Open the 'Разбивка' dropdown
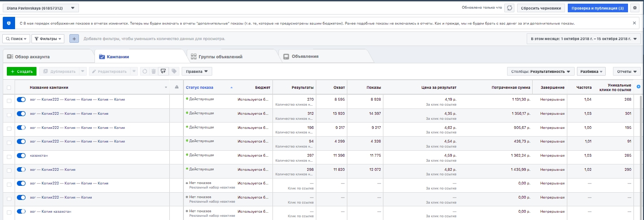The image size is (644, 220). (591, 72)
